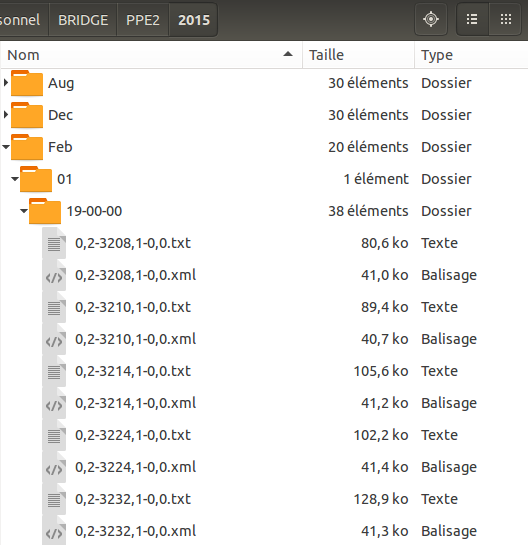This screenshot has width=528, height=545.
Task: Collapse the 01 subfolder arrow
Action: [15, 179]
